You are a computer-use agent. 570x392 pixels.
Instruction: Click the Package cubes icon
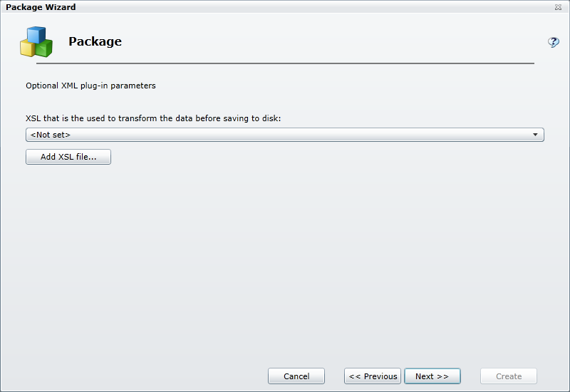tap(36, 41)
